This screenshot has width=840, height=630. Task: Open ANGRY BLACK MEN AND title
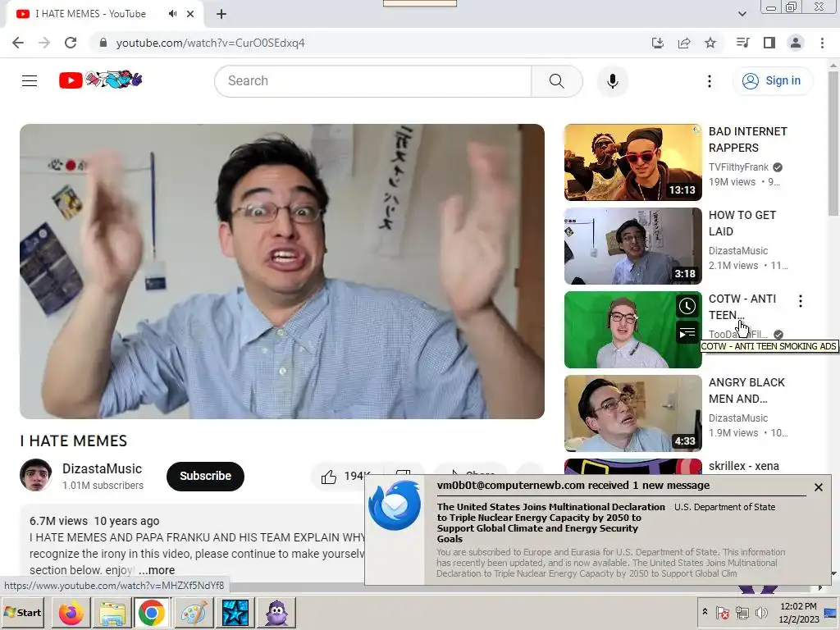tap(746, 390)
